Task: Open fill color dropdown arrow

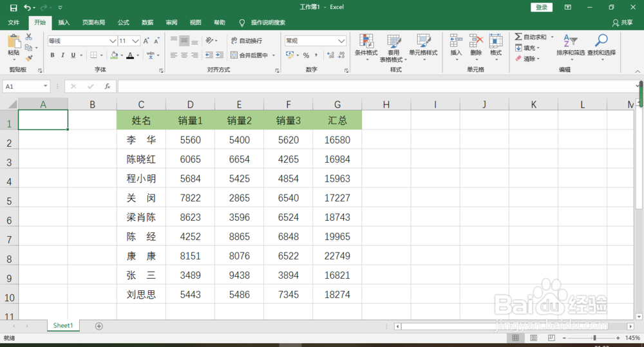Action: (x=122, y=55)
